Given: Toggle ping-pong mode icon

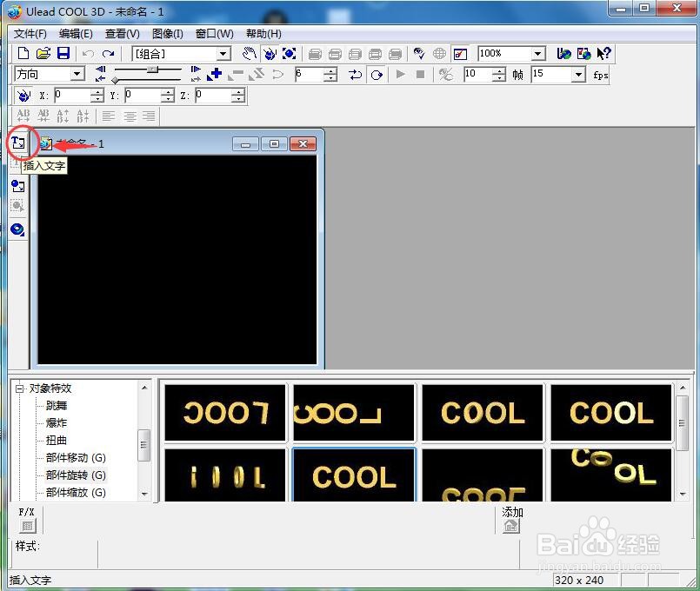Looking at the screenshot, I should 356,75.
